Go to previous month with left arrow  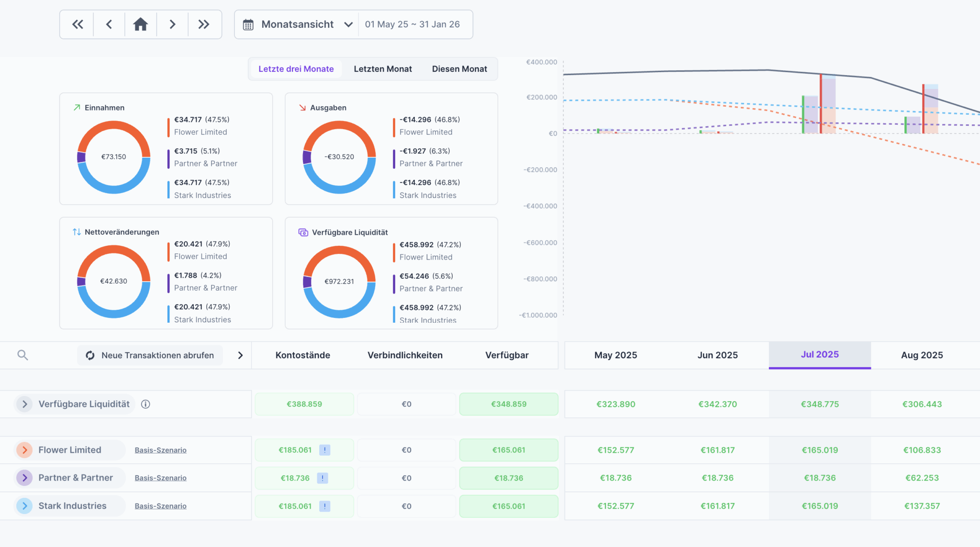109,24
